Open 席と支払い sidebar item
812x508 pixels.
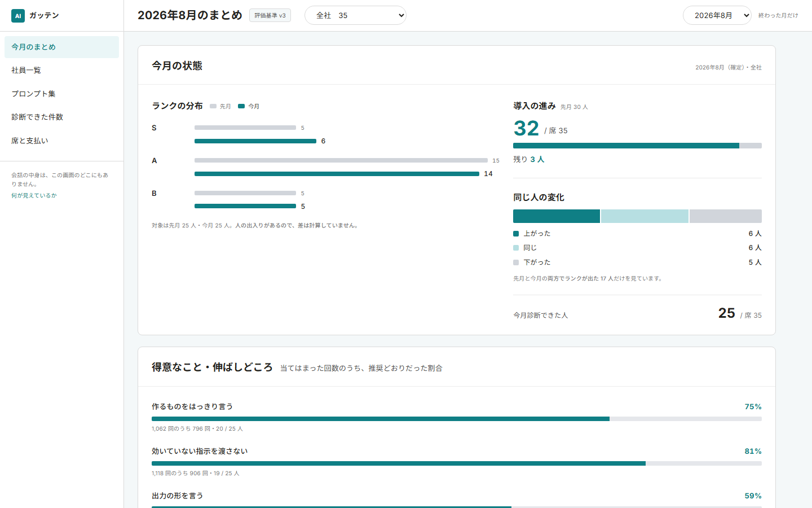click(x=61, y=141)
